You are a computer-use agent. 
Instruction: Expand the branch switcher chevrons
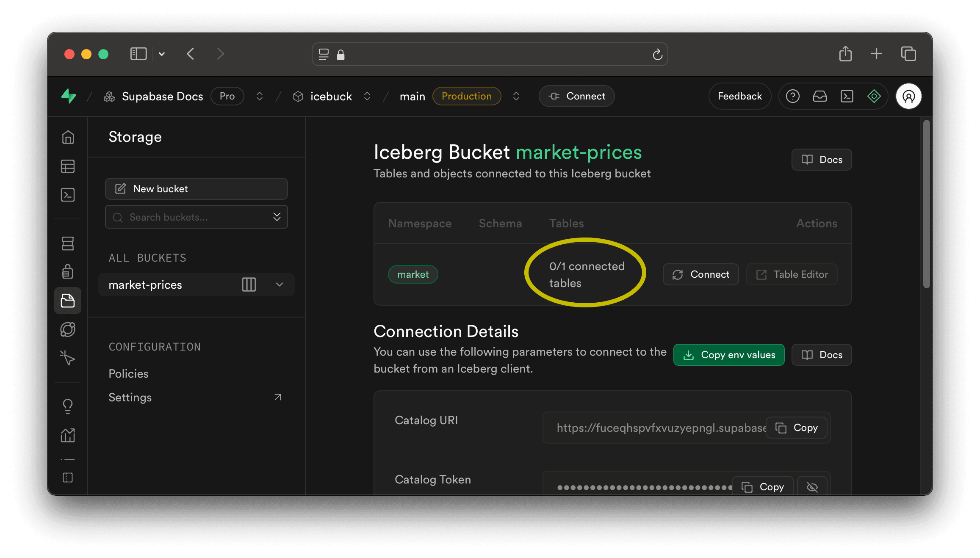pos(516,96)
